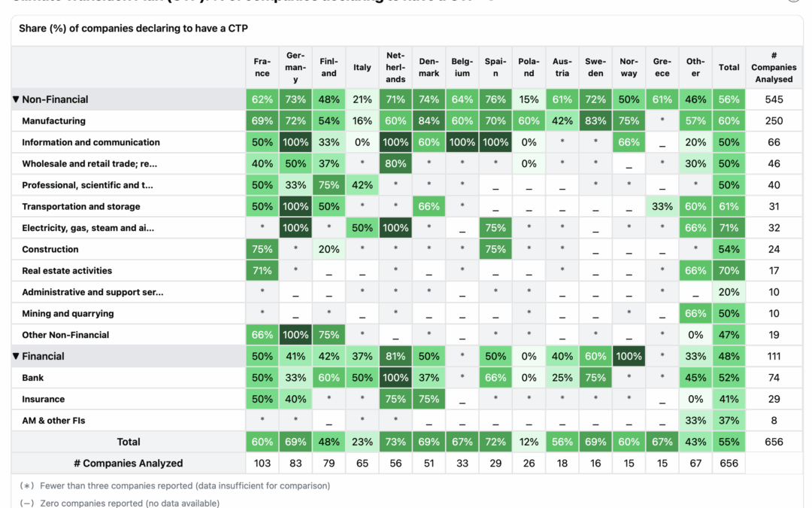This screenshot has width=812, height=508.
Task: Click Denmark's 84% Manufacturing cell
Action: point(429,120)
